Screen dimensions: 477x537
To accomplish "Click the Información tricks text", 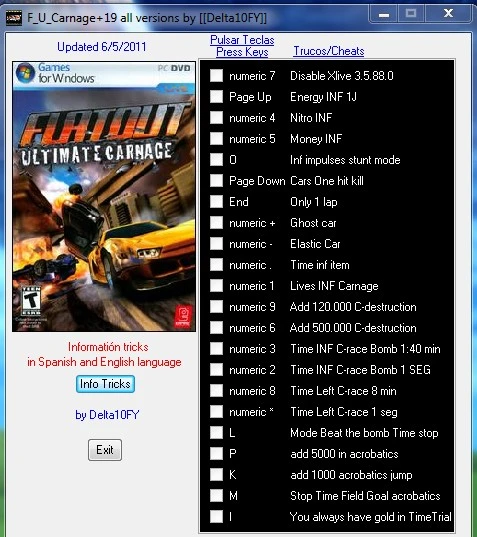I will [x=108, y=347].
